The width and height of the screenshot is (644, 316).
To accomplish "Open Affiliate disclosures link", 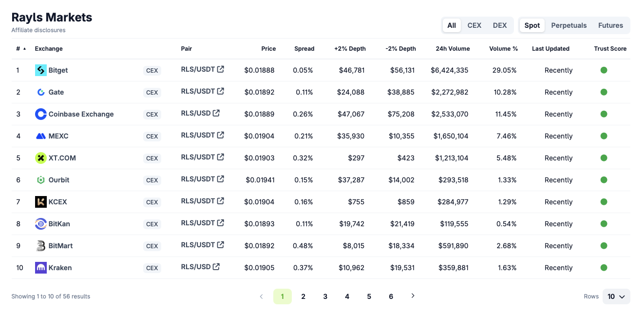I will [x=38, y=30].
